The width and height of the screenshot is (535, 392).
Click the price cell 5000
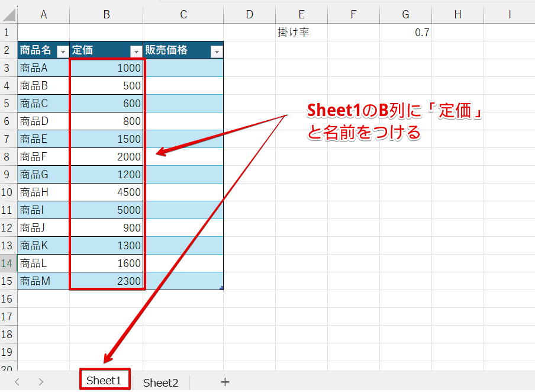point(106,210)
